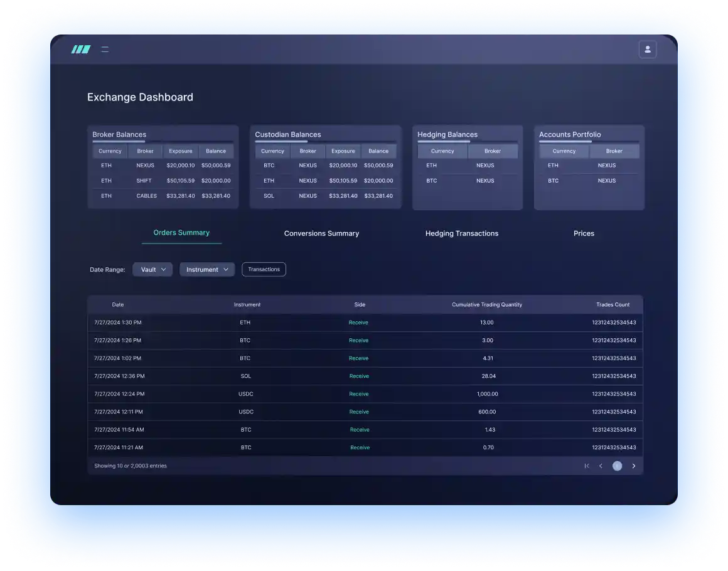This screenshot has width=728, height=571.
Task: Sort table by Trades Count header
Action: tap(613, 305)
